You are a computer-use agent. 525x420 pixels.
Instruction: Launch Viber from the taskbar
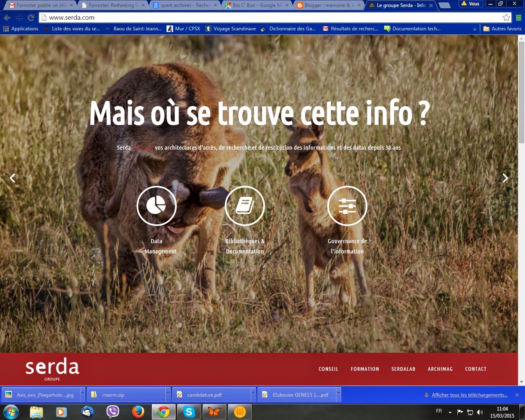[x=113, y=411]
